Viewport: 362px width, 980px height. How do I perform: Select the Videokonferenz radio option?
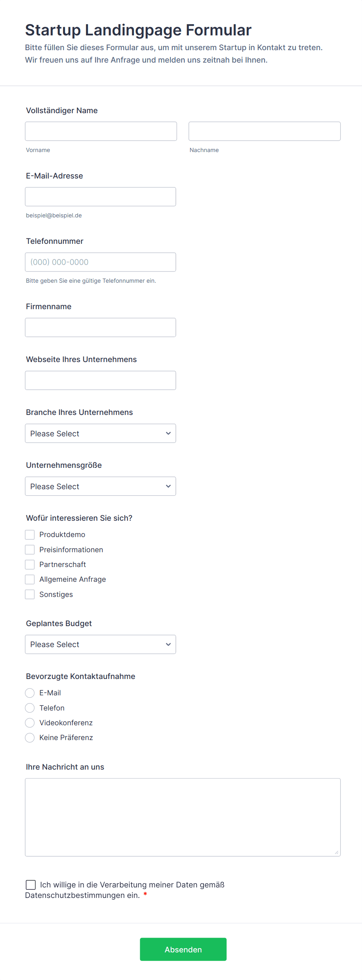pos(30,723)
